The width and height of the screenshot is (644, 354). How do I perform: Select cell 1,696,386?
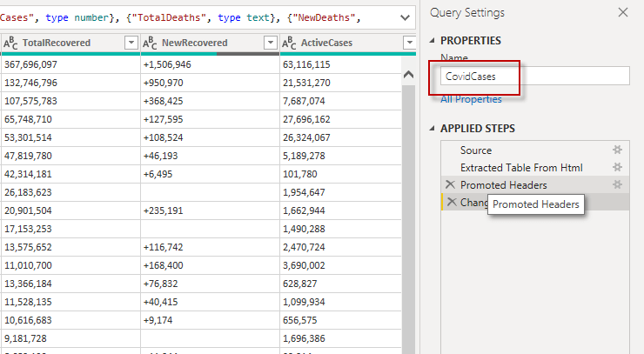(x=340, y=339)
